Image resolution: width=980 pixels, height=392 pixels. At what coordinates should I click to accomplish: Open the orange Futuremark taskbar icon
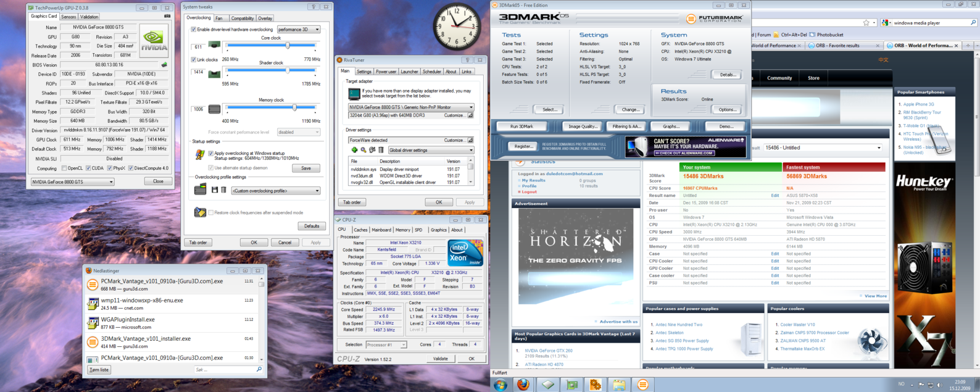pyautogui.click(x=642, y=385)
